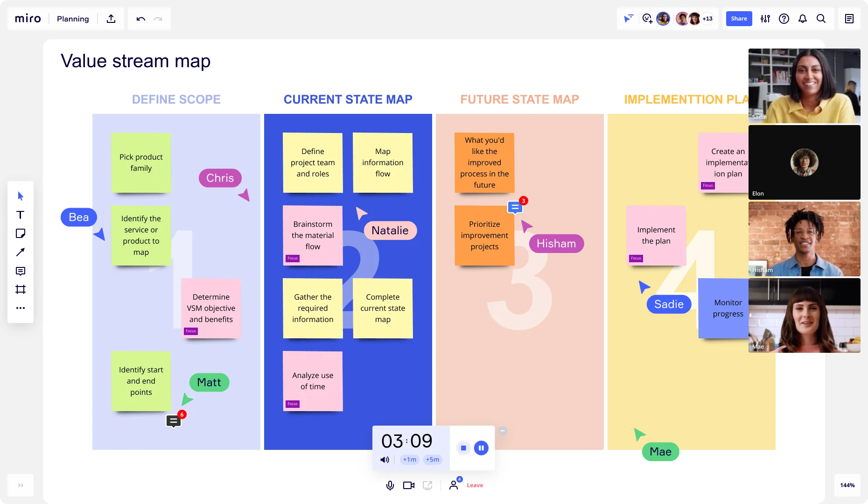Collapse the timer with minus circle
868x504 pixels.
(503, 431)
